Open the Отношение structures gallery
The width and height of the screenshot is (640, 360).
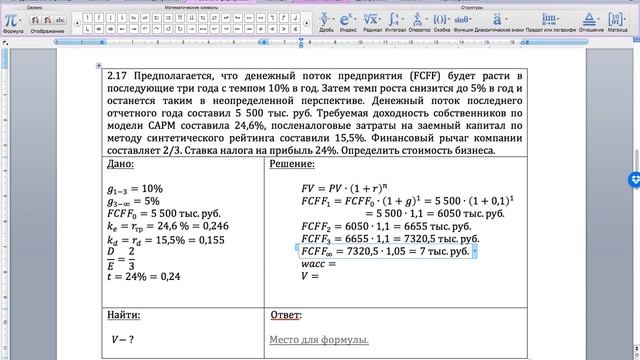point(591,22)
